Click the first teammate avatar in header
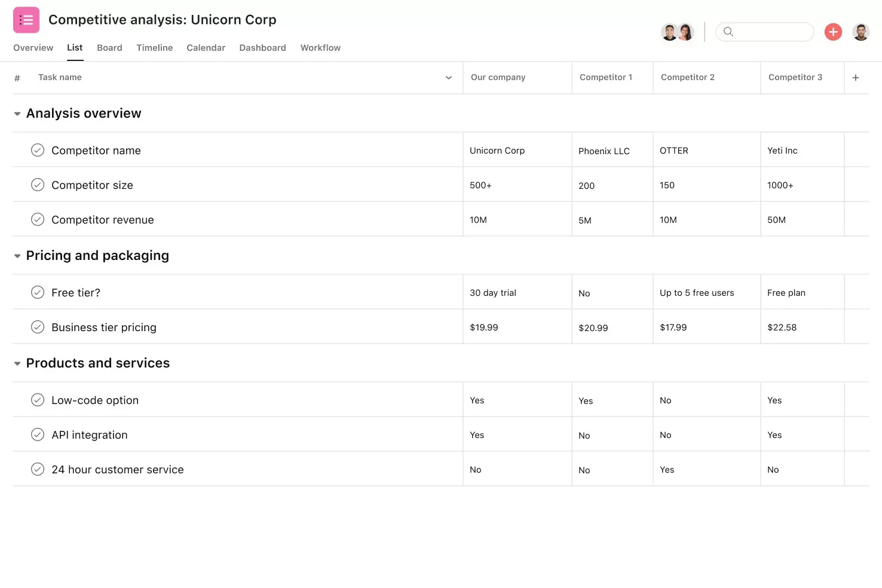Screen dimensions: 882x588 pyautogui.click(x=669, y=32)
